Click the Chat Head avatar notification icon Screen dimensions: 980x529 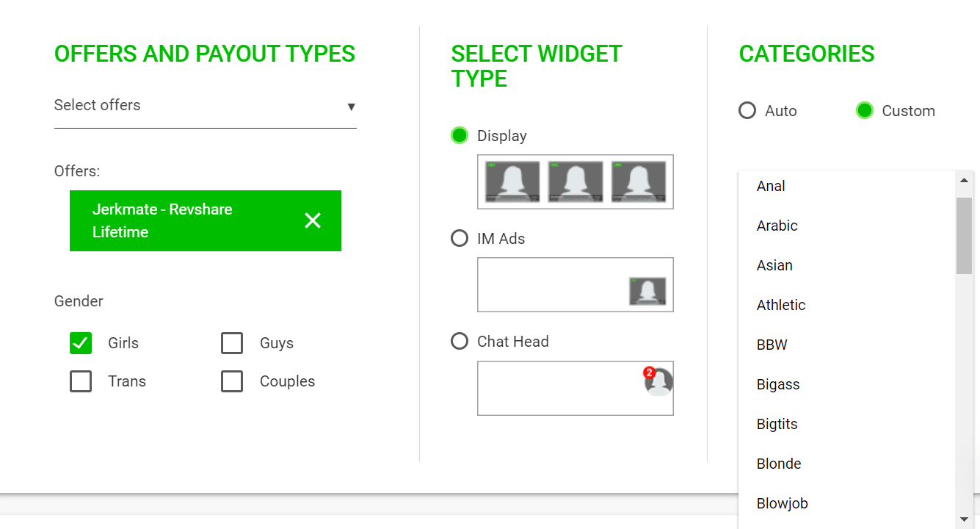click(x=658, y=381)
